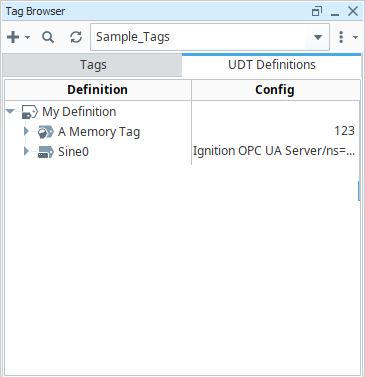The image size is (365, 377).
Task: Open the Sample_Tags provider dropdown arrow
Action: 318,37
